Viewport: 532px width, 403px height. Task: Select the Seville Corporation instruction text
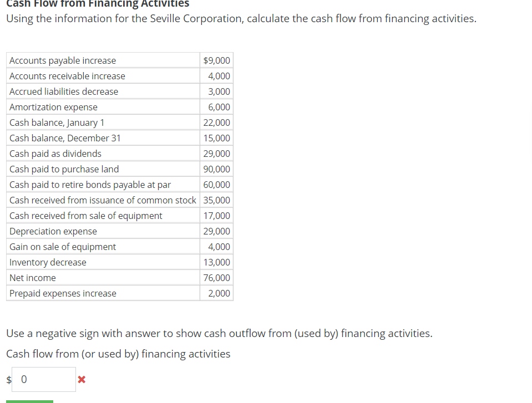click(240, 18)
